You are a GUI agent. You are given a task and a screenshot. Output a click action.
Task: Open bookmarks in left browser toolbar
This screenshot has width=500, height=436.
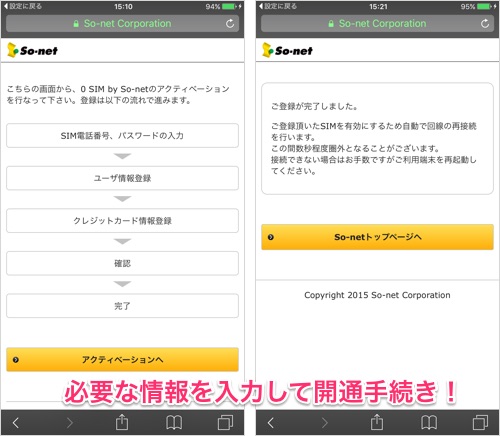pos(174,423)
